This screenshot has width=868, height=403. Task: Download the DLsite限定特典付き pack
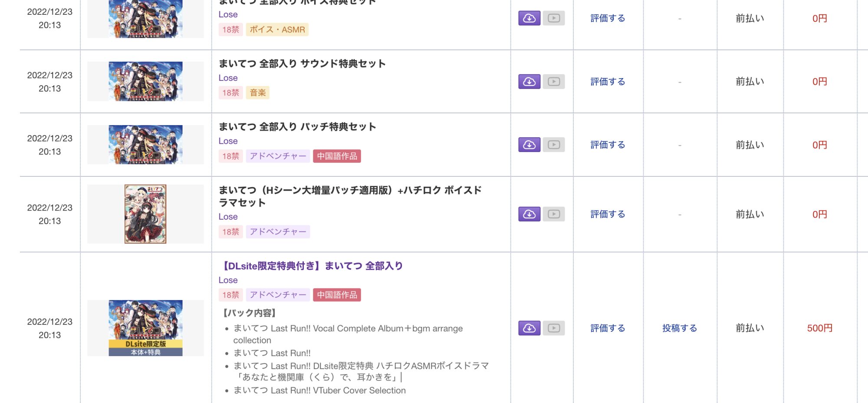(529, 328)
